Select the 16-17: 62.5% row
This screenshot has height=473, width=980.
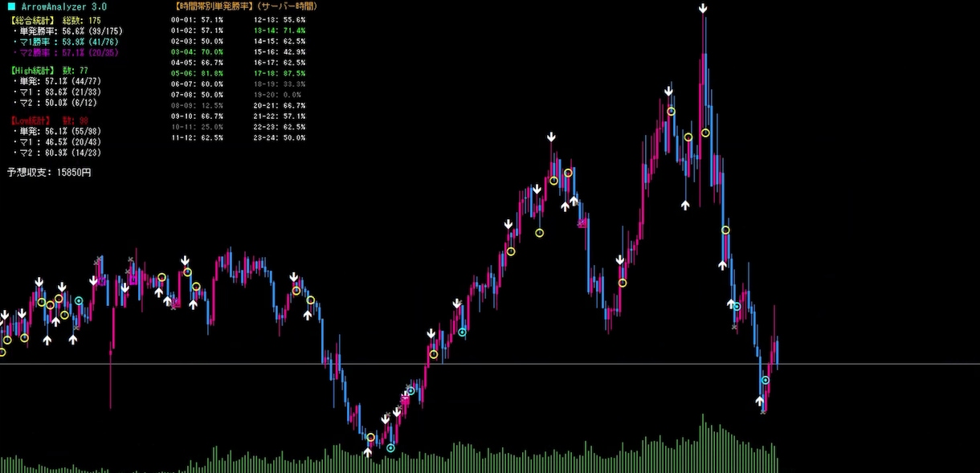click(x=280, y=62)
